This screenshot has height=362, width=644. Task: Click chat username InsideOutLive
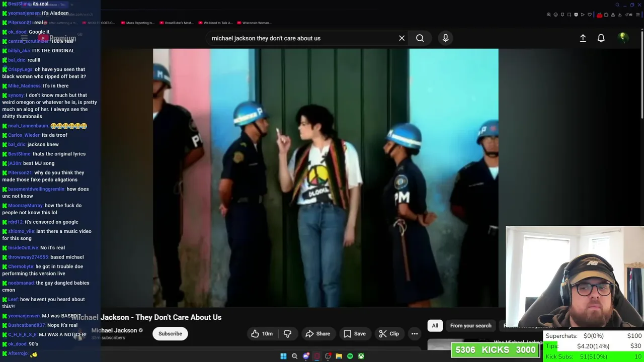pyautogui.click(x=23, y=247)
